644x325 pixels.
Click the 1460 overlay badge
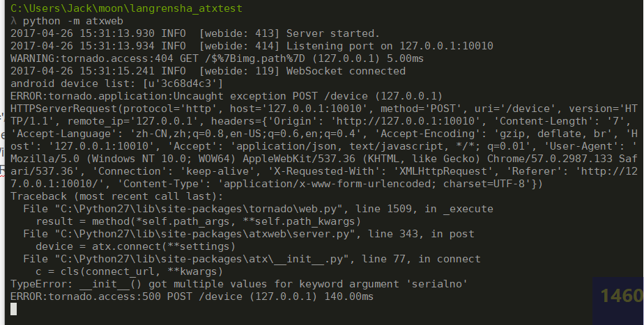622,296
